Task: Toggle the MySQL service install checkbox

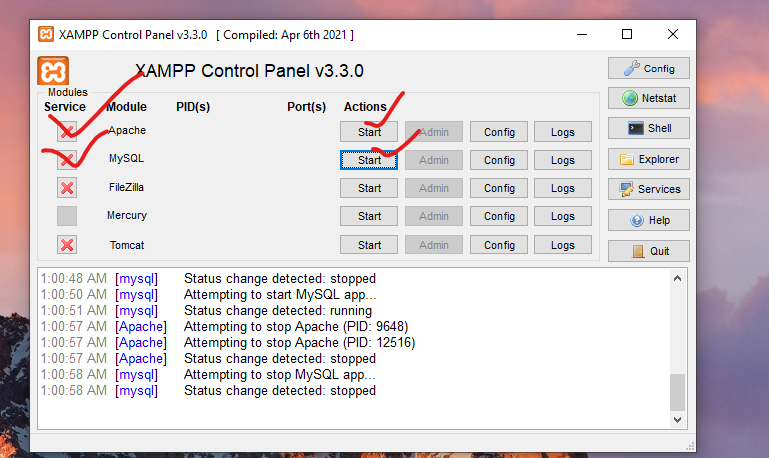Action: (x=67, y=159)
